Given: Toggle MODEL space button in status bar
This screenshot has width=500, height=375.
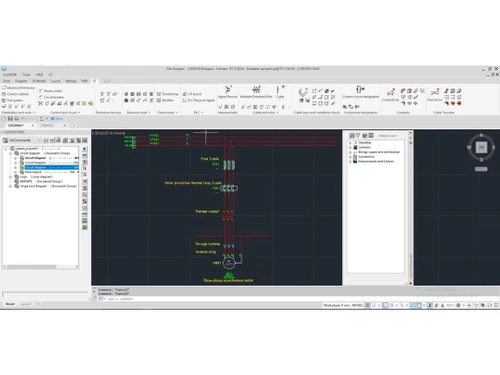Looking at the screenshot, I should click(x=357, y=305).
